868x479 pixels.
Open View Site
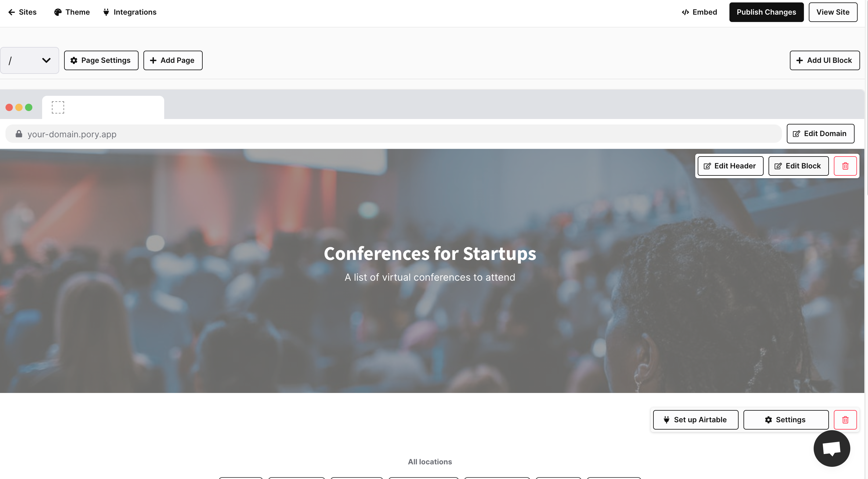[x=833, y=12]
